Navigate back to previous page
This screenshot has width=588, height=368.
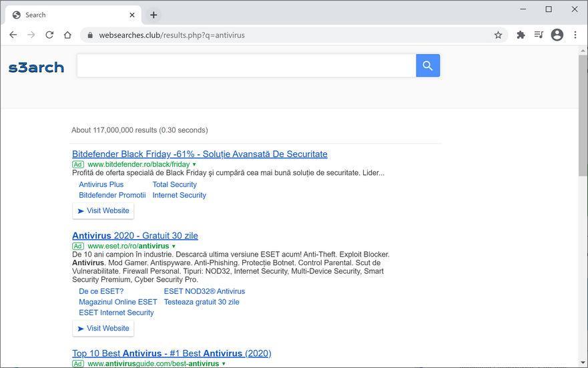13,35
